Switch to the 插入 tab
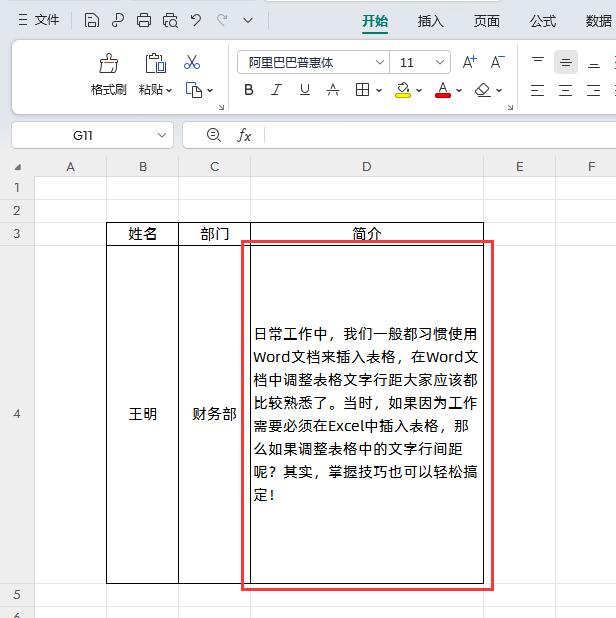616x618 pixels. [x=431, y=20]
